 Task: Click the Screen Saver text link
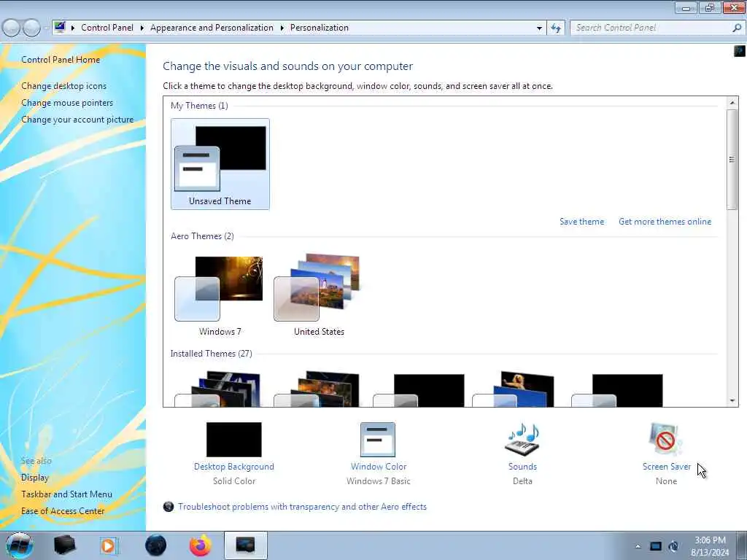[667, 467]
